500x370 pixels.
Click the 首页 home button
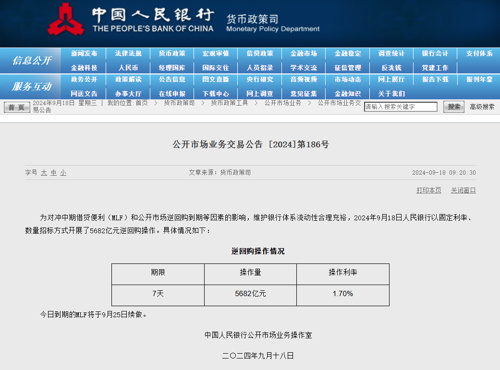(17, 107)
